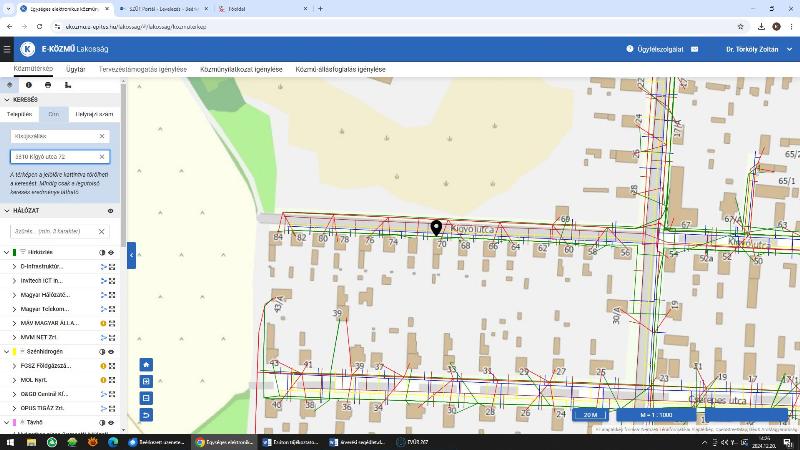Viewport: 800px width, 450px height.
Task: Reload the page in browser toolbar
Action: (39, 27)
